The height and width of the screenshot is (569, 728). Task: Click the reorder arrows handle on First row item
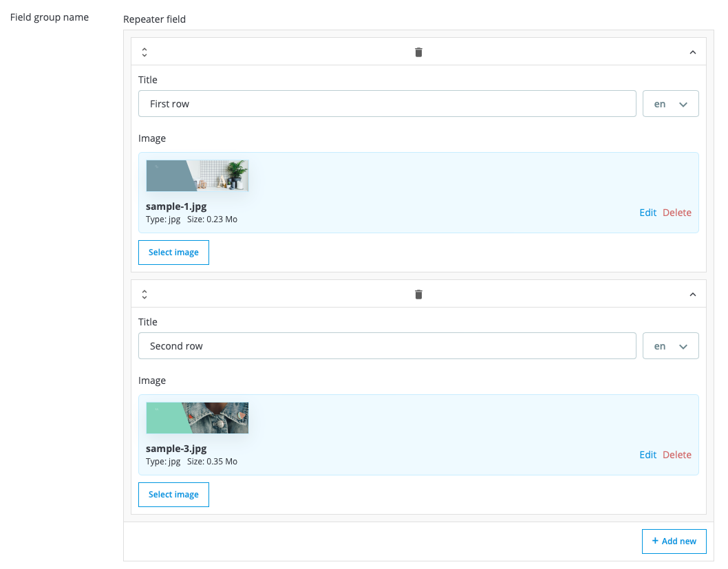pos(144,52)
